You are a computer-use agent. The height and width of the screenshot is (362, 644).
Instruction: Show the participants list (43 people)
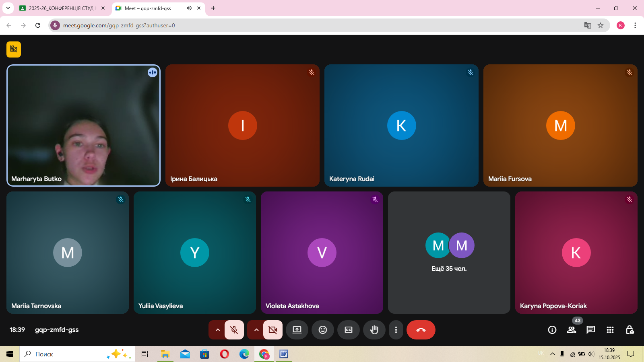(x=572, y=330)
